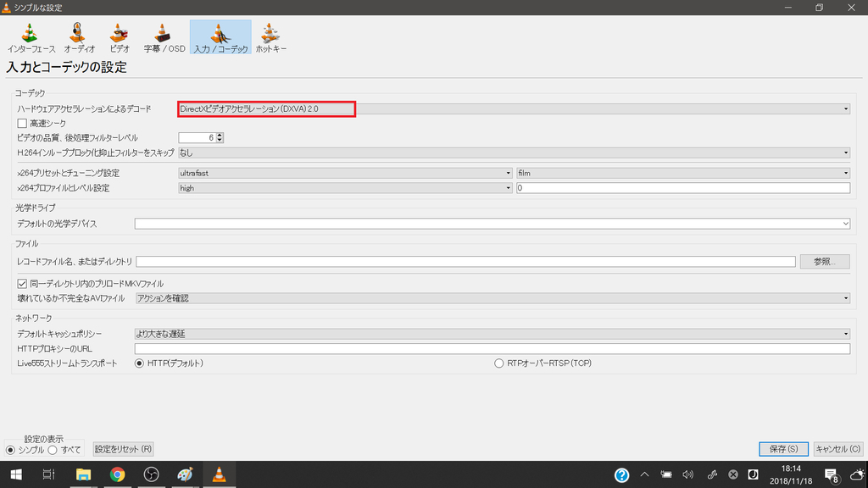
Task: Click the VLC cone icon in title bar
Action: [x=6, y=7]
